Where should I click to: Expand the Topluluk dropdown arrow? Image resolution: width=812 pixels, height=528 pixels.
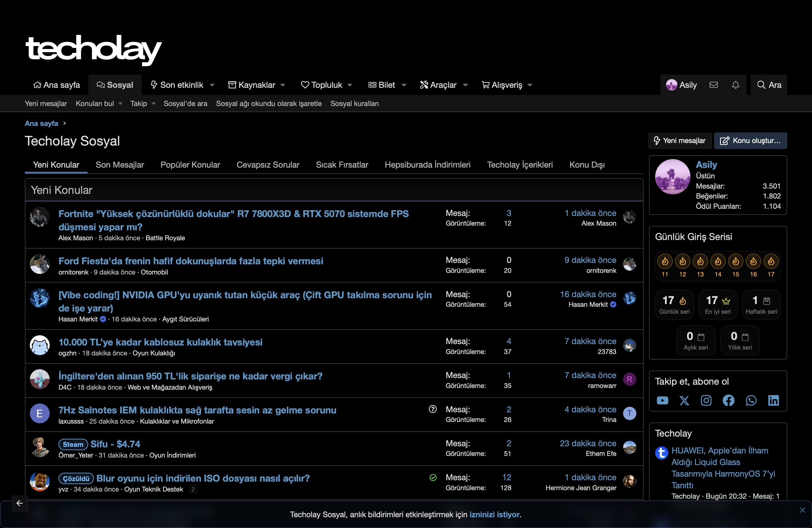350,85
